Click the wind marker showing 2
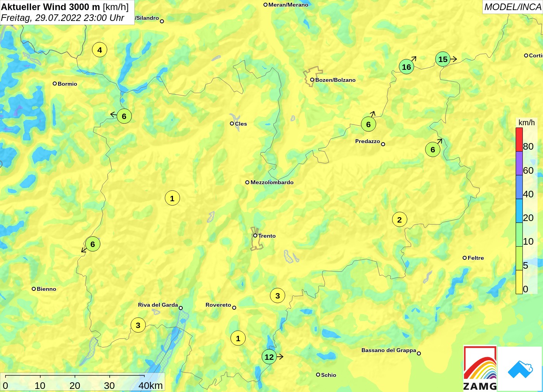This screenshot has width=543, height=392. pyautogui.click(x=399, y=220)
